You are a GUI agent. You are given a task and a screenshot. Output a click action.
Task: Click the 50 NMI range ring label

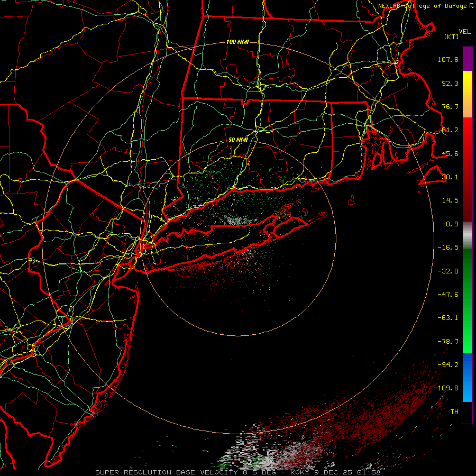238,140
